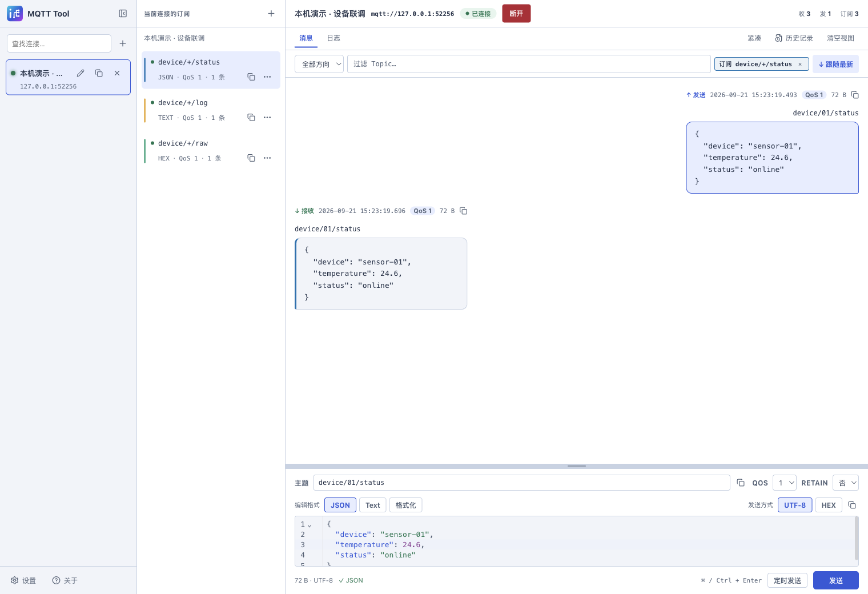The height and width of the screenshot is (594, 868).
Task: Open the 全部方向 direction dropdown
Action: click(319, 64)
